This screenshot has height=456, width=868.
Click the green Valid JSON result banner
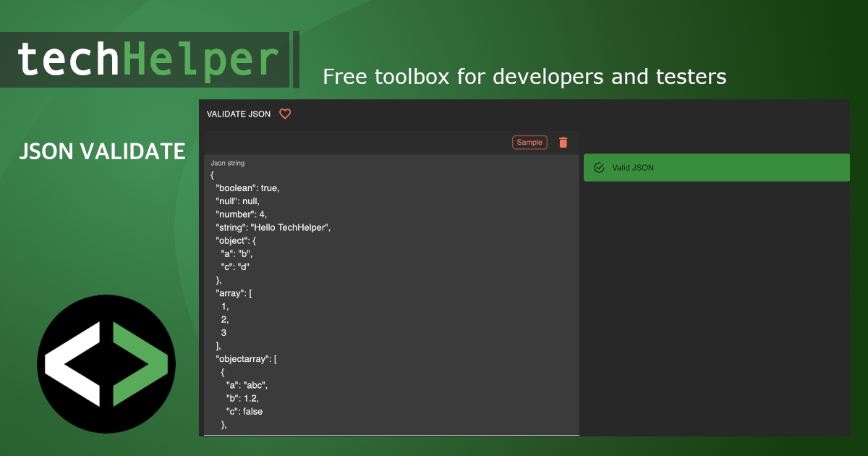(x=716, y=168)
